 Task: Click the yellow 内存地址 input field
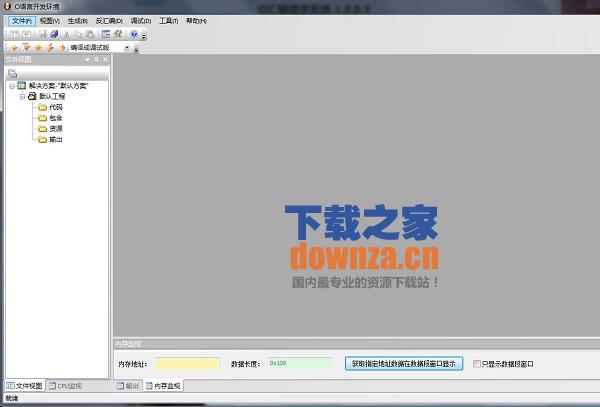click(x=188, y=363)
